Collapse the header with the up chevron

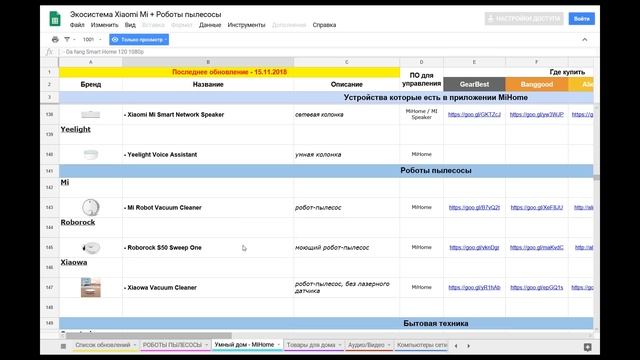[584, 40]
